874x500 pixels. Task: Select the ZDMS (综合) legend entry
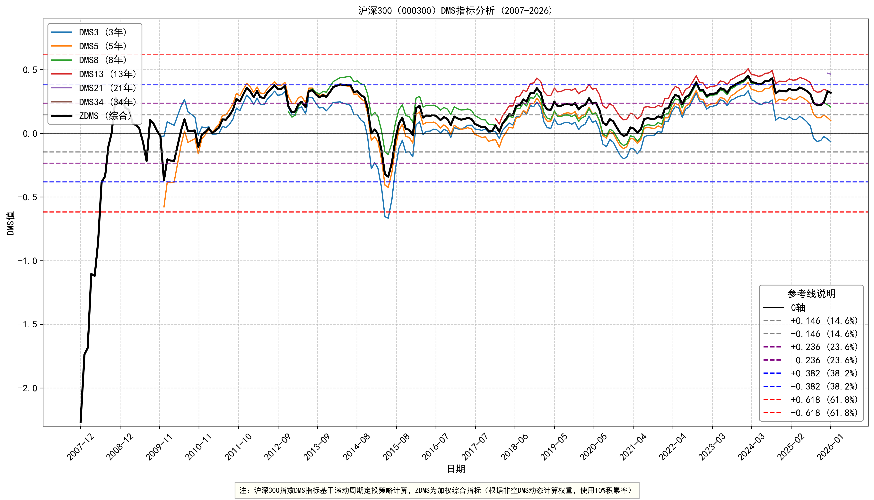point(91,116)
